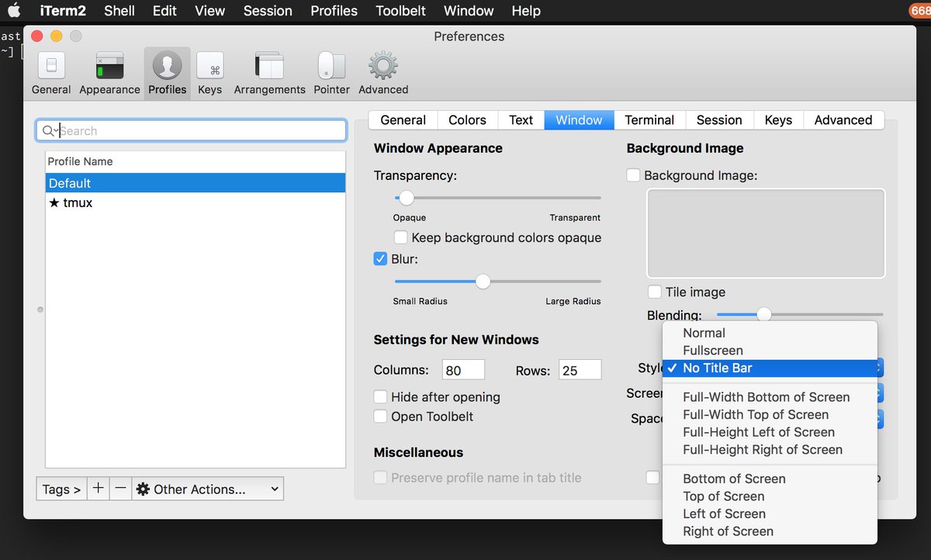Click the background image preview well
Screen dimensions: 931x560
coord(766,233)
